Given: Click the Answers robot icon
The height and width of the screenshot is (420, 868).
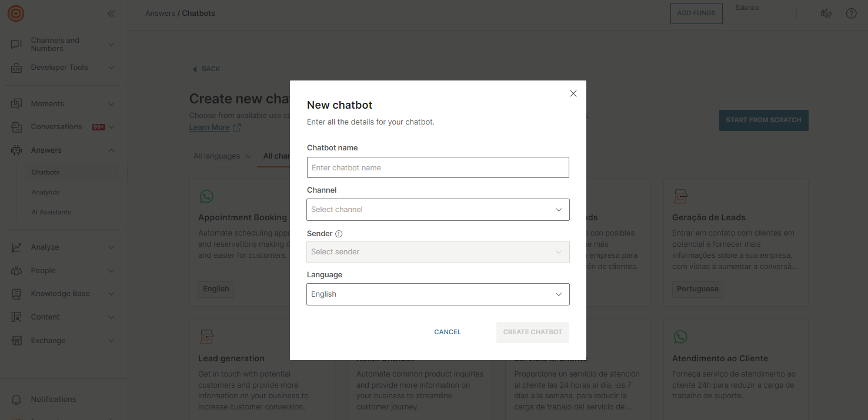Looking at the screenshot, I should (x=17, y=150).
